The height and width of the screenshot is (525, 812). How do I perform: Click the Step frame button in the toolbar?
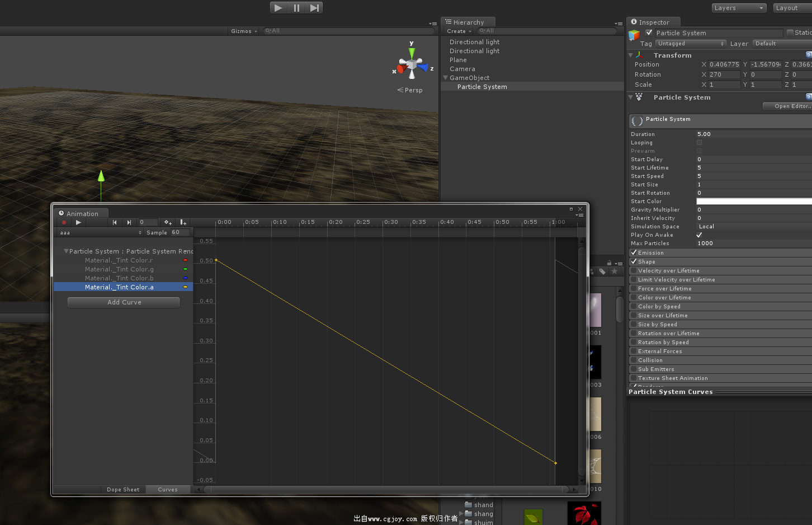pyautogui.click(x=314, y=8)
